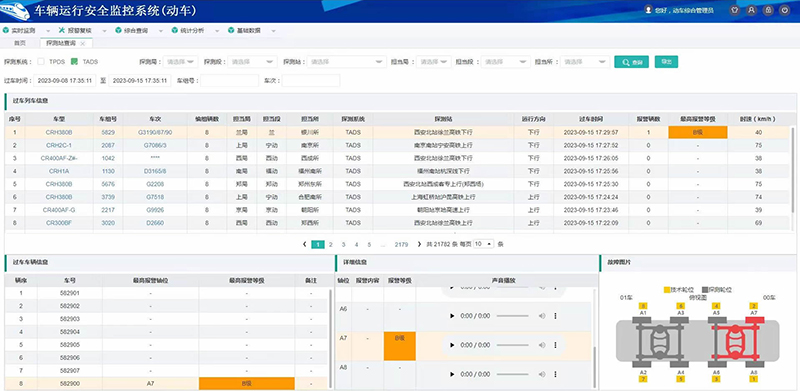
Task: Open the user profile icon in header
Action: [x=751, y=10]
